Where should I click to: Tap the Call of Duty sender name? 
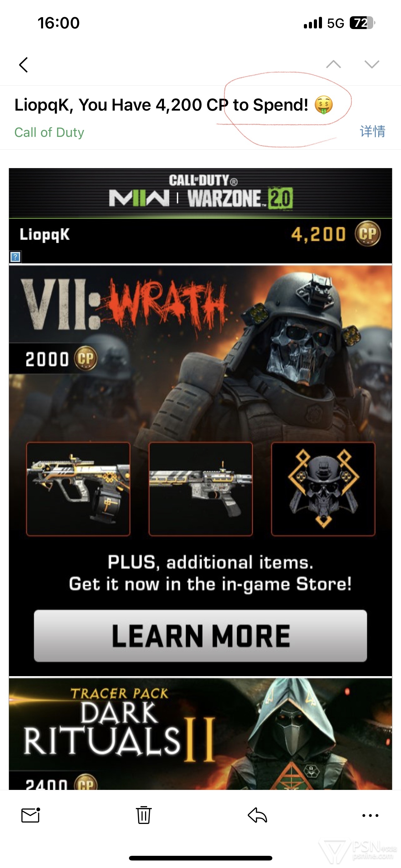[x=49, y=132]
